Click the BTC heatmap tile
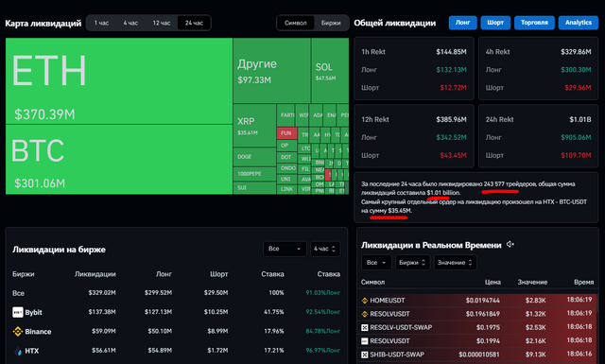This screenshot has width=605, height=364. [x=119, y=160]
